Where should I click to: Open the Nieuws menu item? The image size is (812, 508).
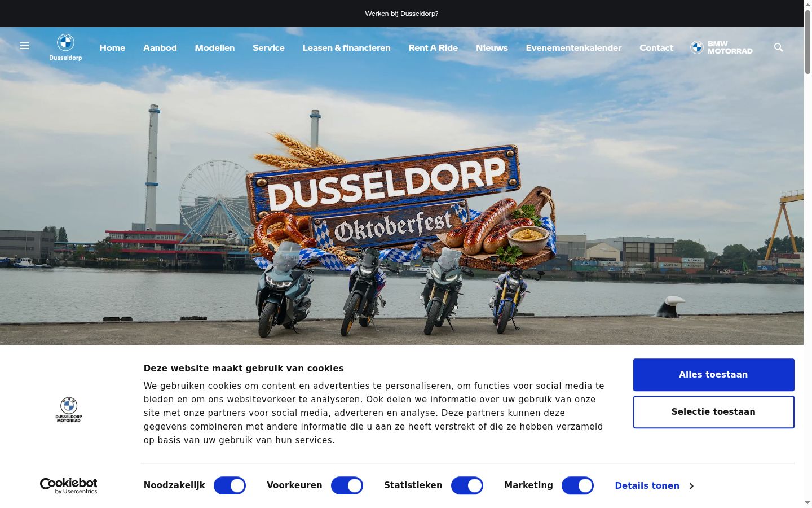(x=492, y=48)
